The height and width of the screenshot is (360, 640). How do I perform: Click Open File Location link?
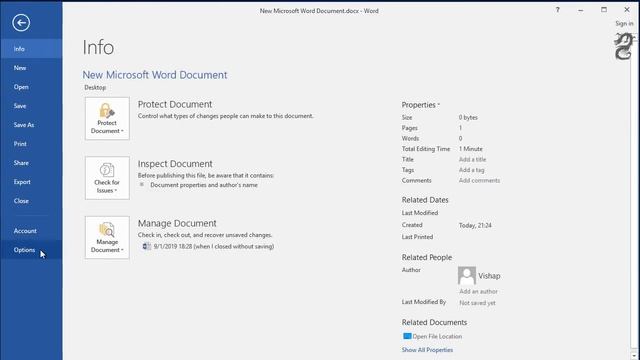pyautogui.click(x=437, y=336)
